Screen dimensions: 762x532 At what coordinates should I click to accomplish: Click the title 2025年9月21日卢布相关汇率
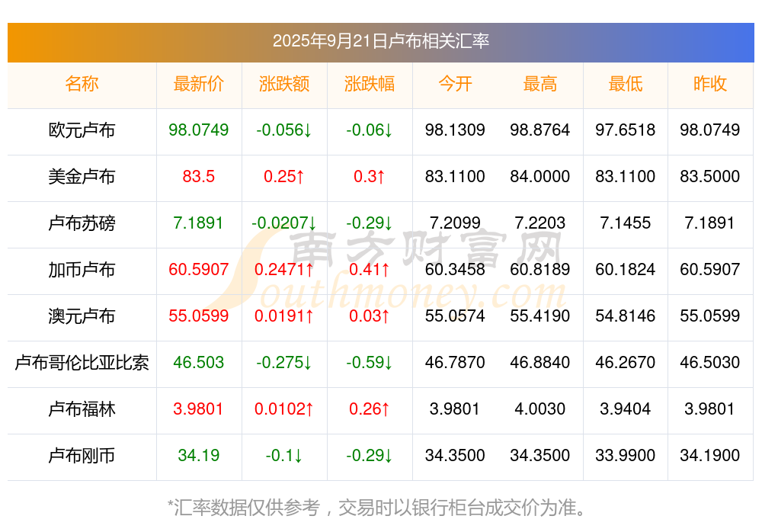[380, 41]
